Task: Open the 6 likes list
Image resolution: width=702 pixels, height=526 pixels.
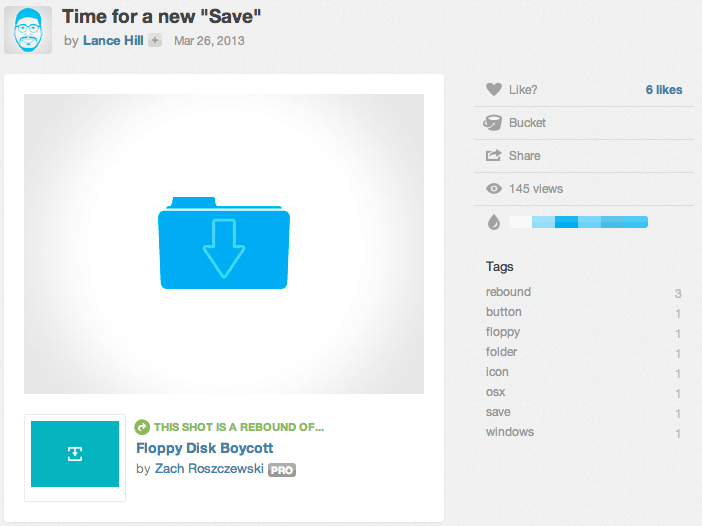Action: pyautogui.click(x=663, y=90)
